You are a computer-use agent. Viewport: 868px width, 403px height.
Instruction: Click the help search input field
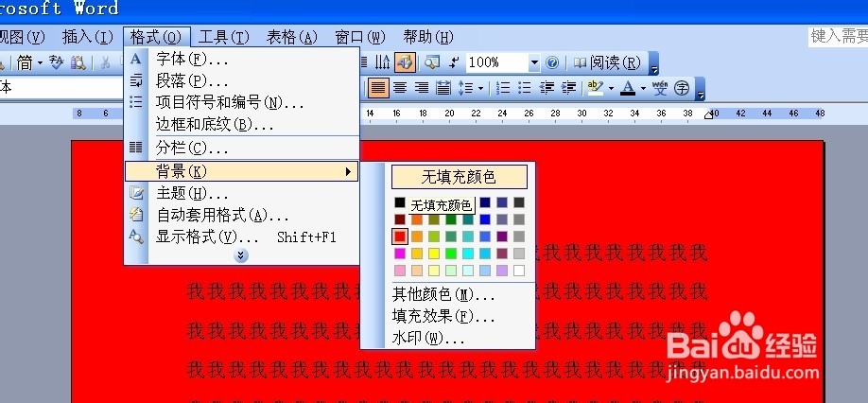tap(838, 37)
